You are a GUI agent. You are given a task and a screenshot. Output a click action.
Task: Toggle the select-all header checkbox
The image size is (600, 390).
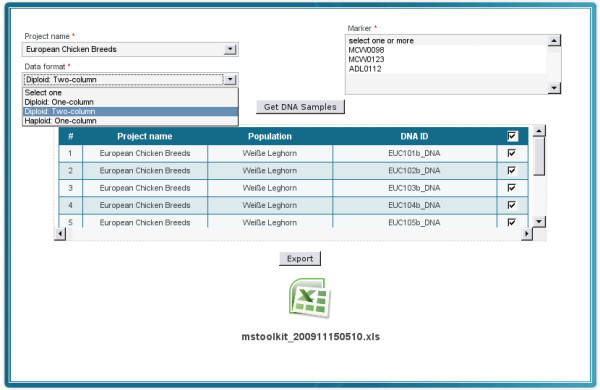pyautogui.click(x=512, y=136)
